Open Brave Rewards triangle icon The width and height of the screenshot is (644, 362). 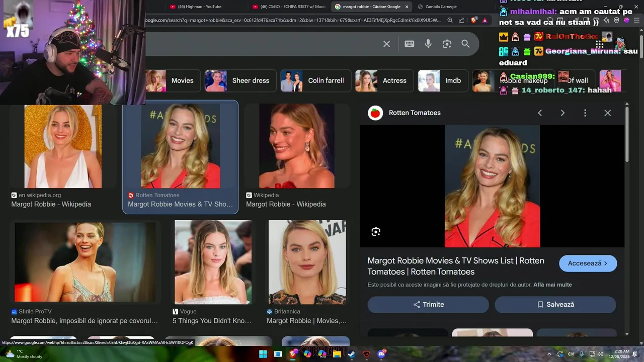point(485,20)
